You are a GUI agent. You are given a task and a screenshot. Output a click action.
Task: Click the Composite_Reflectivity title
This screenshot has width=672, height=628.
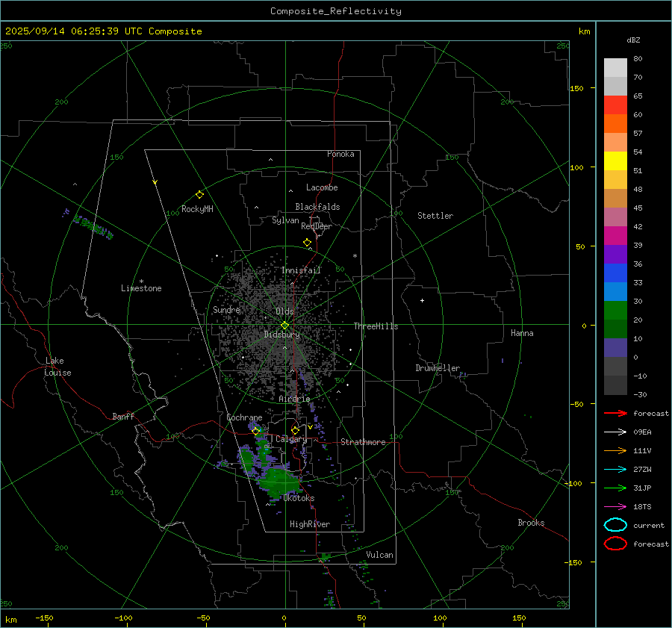tap(335, 11)
